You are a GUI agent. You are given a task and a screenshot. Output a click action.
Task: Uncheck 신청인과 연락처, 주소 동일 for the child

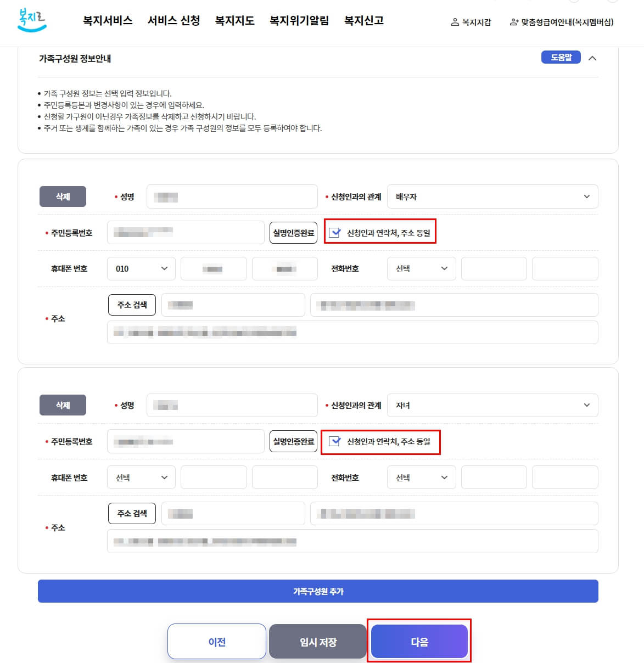click(x=335, y=441)
